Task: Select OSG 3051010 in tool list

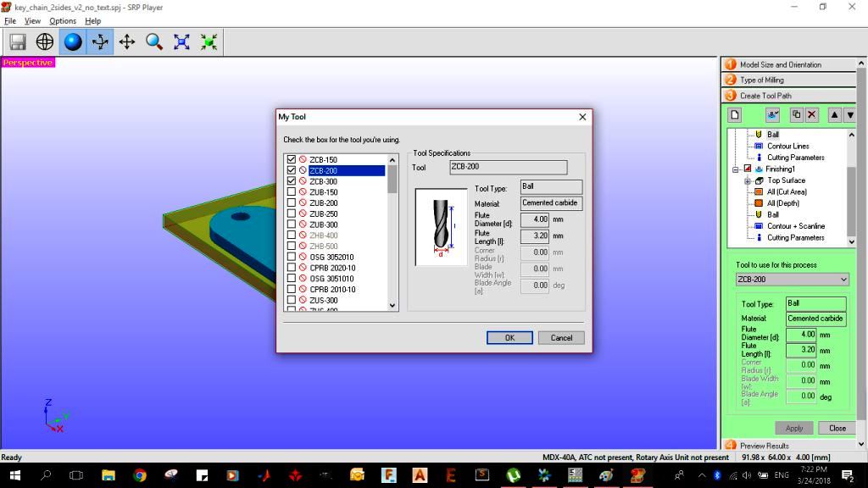Action: (331, 278)
